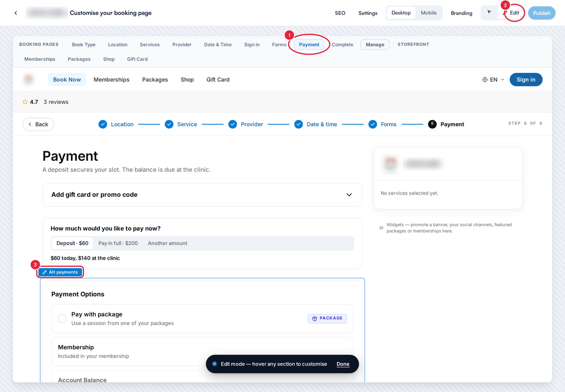The width and height of the screenshot is (565, 392).
Task: Click the Service step checkmark icon
Action: pos(169,124)
